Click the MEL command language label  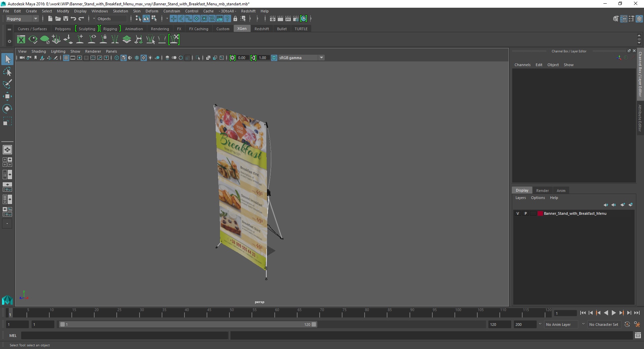[x=13, y=335]
